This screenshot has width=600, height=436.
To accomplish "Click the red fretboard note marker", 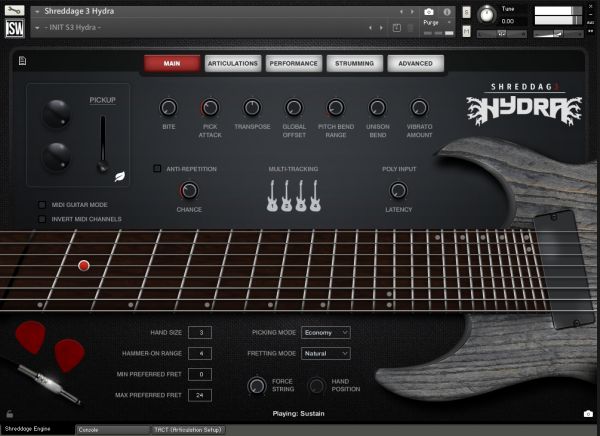I will [x=84, y=265].
